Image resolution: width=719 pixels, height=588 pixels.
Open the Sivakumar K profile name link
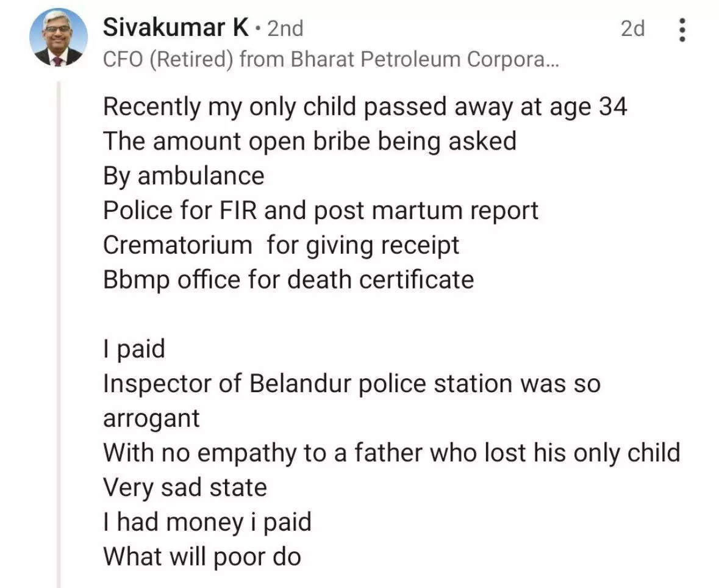click(x=175, y=27)
